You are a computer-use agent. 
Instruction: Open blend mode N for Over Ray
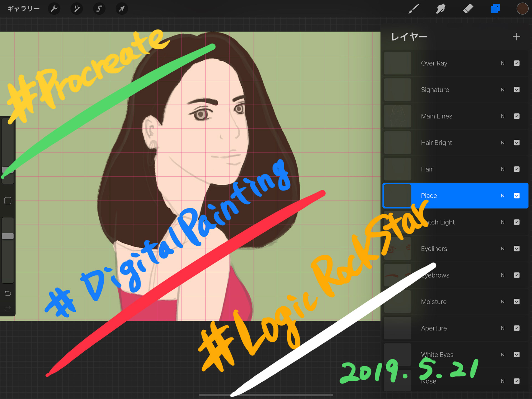click(503, 63)
